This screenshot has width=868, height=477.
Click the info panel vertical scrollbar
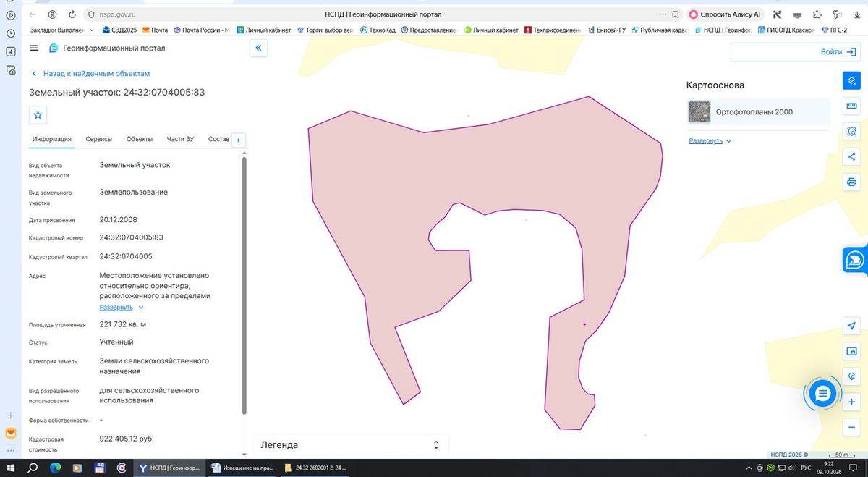pyautogui.click(x=244, y=285)
